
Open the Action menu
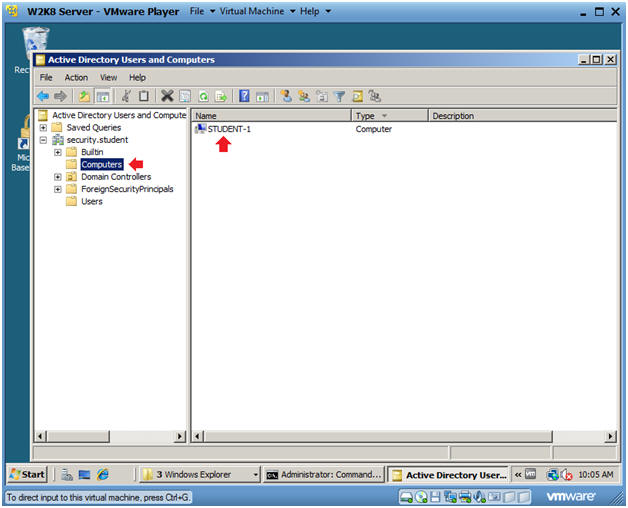[76, 77]
